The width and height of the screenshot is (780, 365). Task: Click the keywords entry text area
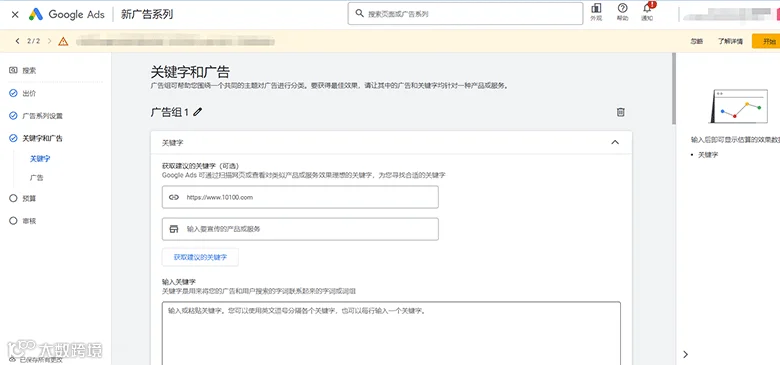click(391, 333)
